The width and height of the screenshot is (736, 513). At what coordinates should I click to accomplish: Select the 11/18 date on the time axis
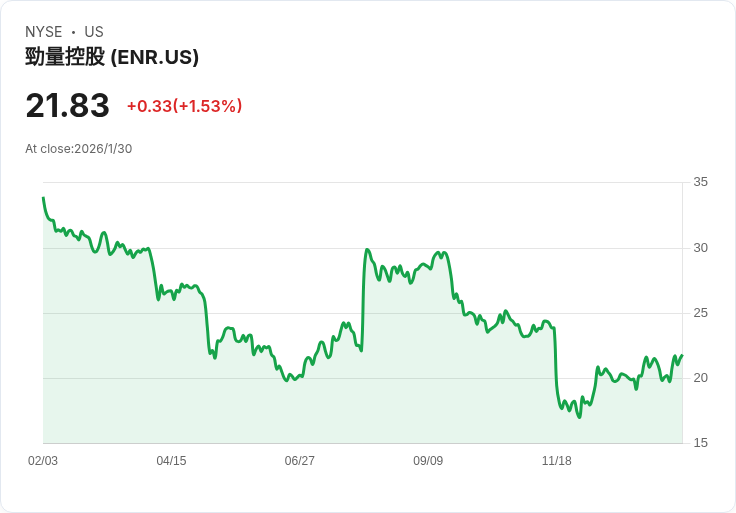click(556, 461)
